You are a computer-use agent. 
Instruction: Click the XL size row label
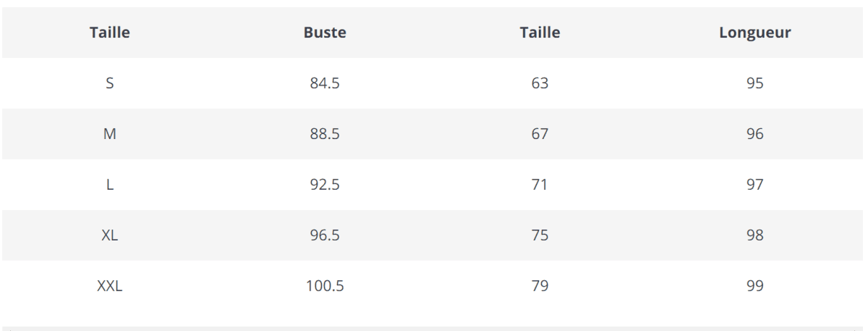pyautogui.click(x=110, y=235)
